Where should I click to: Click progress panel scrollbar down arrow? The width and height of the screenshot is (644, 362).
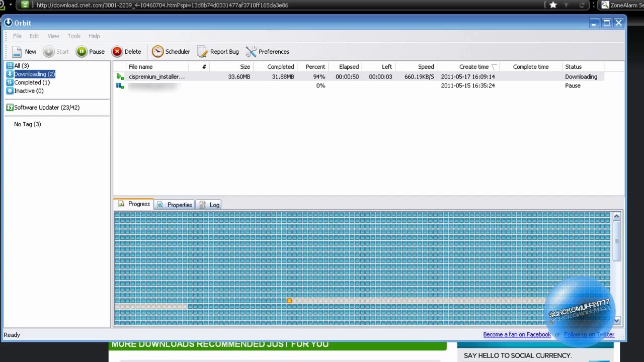point(616,320)
